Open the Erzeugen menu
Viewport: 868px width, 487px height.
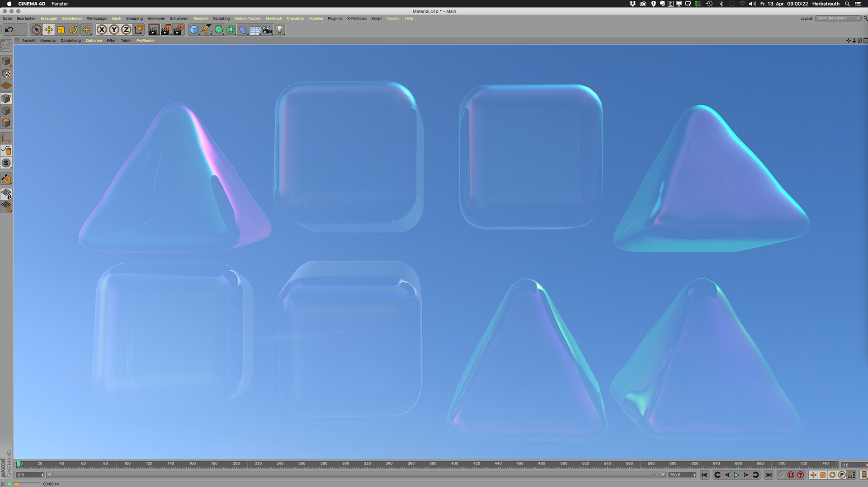coord(49,19)
